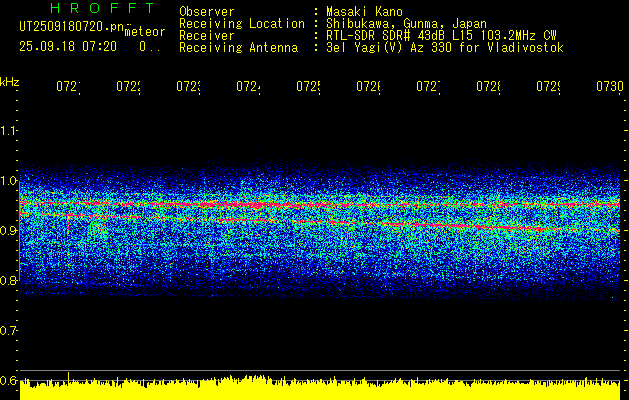Select the filename UT2509180720.pn
The height and width of the screenshot is (400, 629).
[71, 27]
